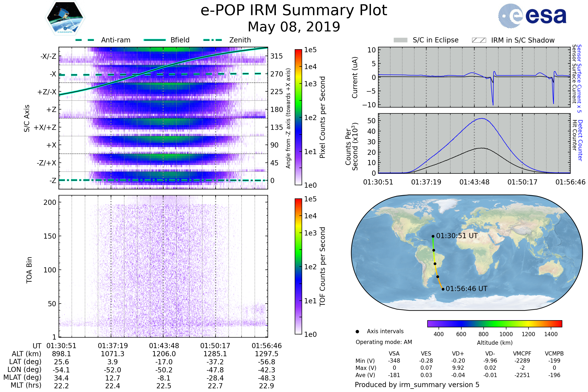Click the hatched IRM in S/C Shadow legend swatch
The image size is (588, 392).
(x=479, y=40)
